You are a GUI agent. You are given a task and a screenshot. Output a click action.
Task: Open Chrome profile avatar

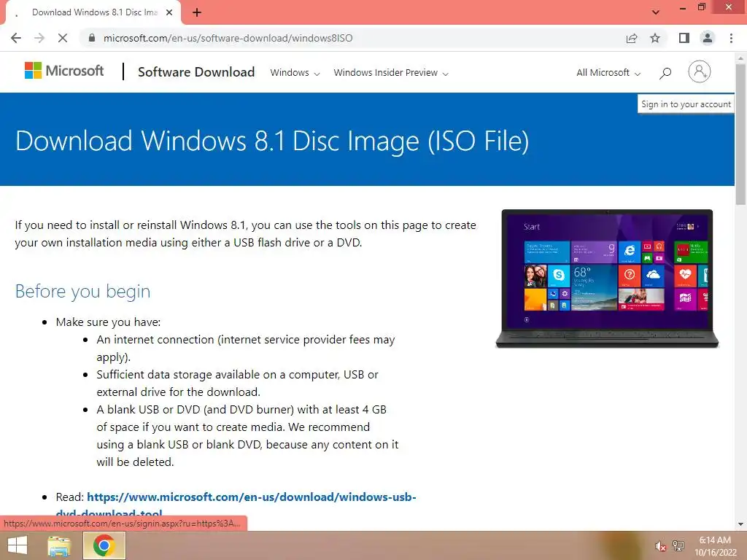[x=708, y=38]
